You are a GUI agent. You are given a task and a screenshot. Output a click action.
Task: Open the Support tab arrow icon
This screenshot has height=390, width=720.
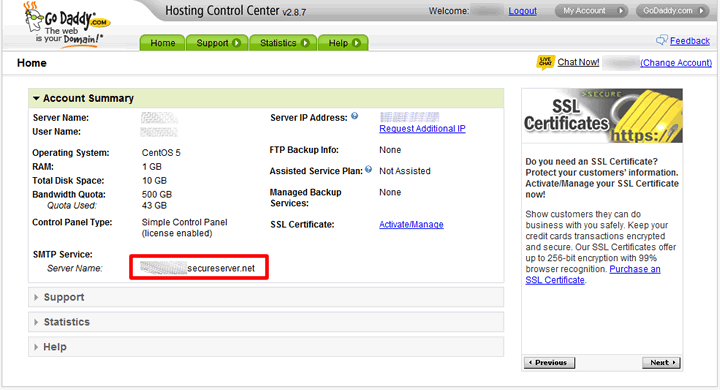point(236,43)
